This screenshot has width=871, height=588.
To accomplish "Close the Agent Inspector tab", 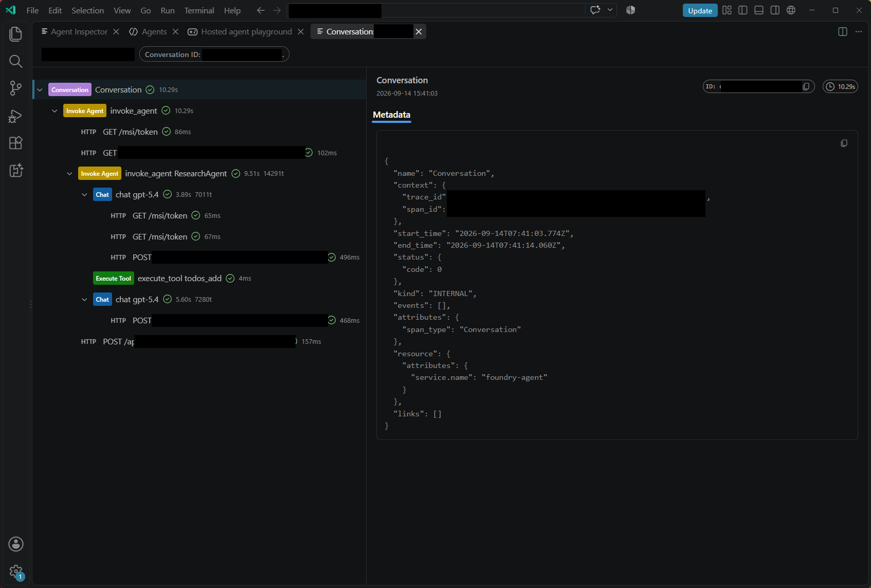I will (x=116, y=32).
